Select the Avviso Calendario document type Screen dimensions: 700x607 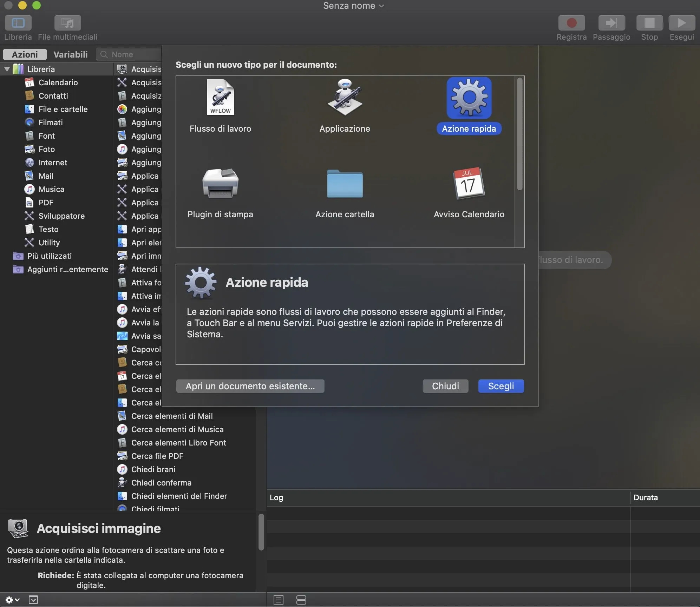pos(469,191)
